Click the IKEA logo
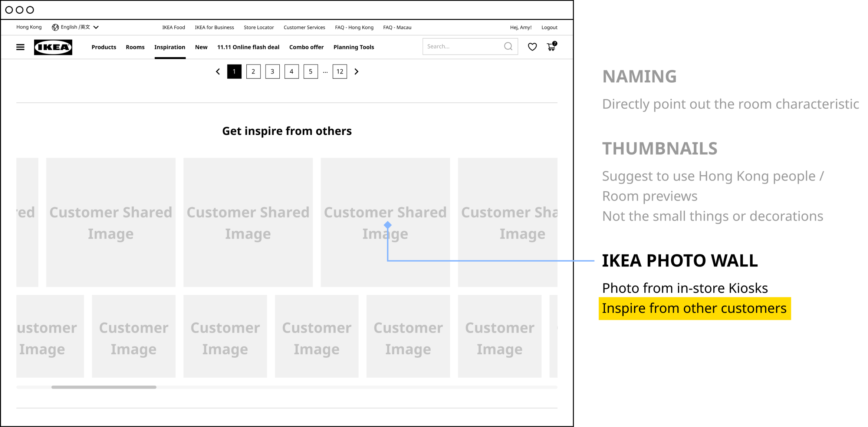The height and width of the screenshot is (427, 868). (x=53, y=47)
